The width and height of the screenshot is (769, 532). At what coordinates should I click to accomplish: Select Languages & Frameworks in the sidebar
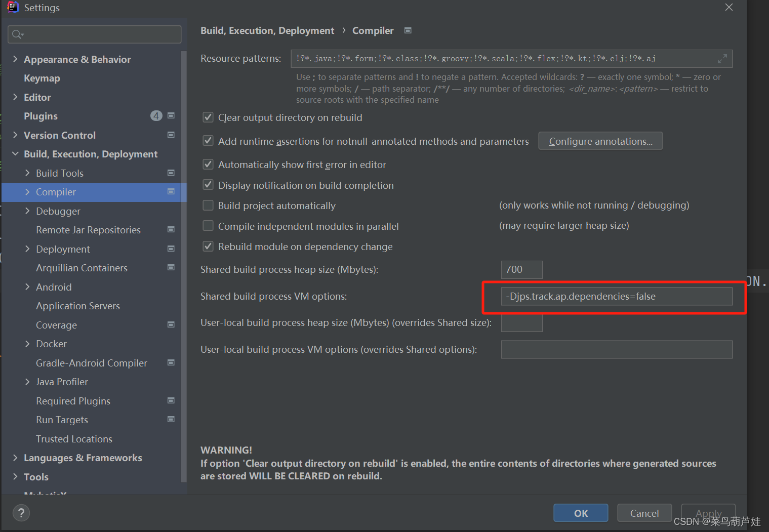click(x=83, y=458)
